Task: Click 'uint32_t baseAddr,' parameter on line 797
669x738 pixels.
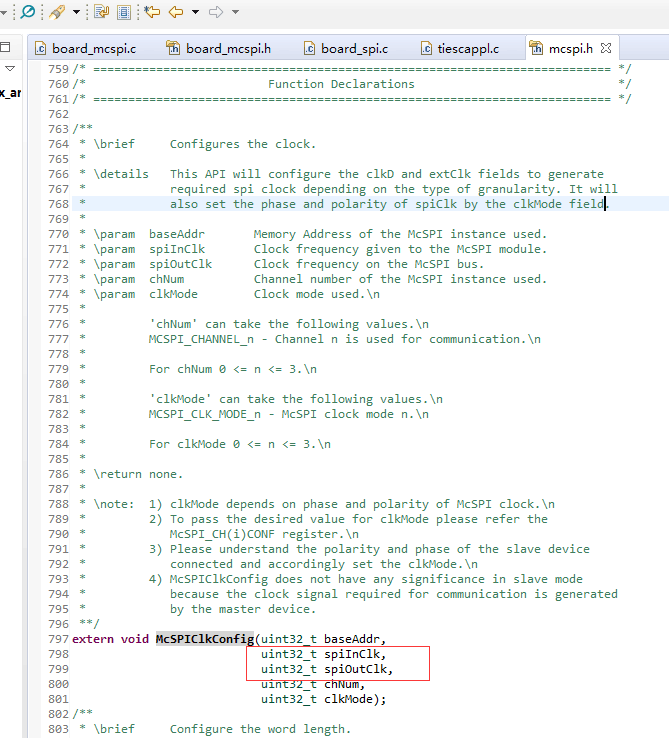Action: tap(323, 639)
